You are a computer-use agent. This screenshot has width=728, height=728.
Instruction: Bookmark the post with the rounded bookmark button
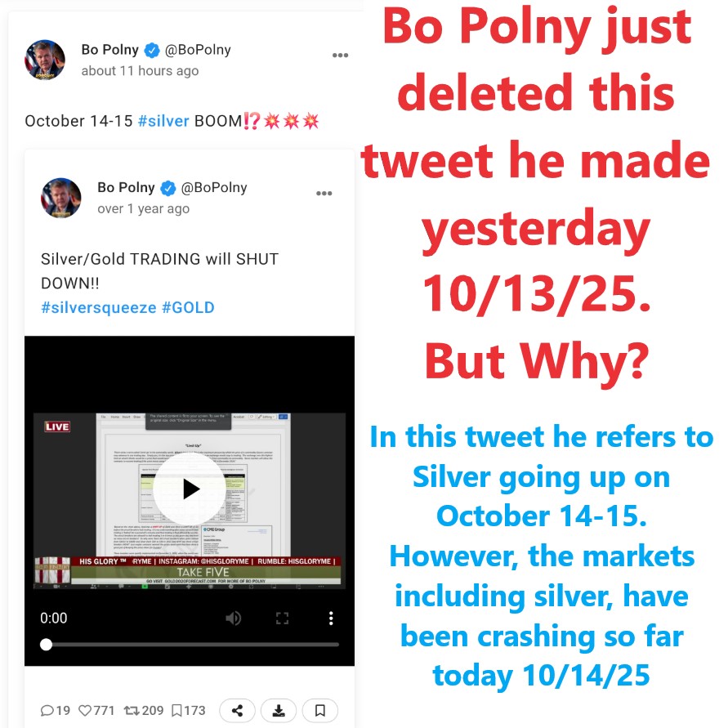tap(320, 710)
